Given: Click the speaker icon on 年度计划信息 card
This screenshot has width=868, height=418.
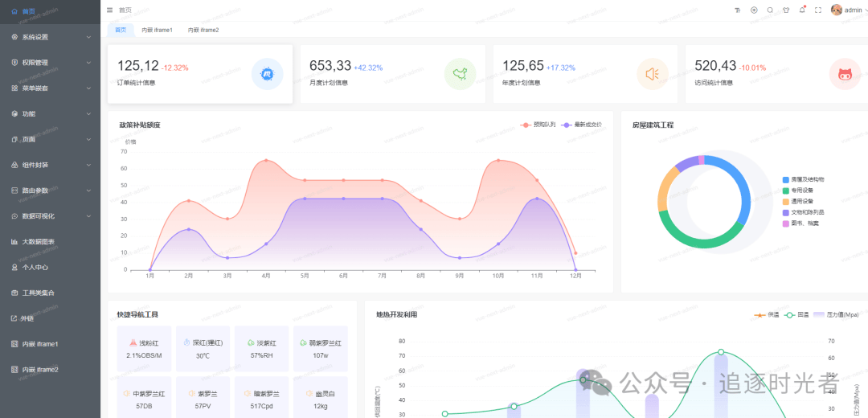Looking at the screenshot, I should click(652, 74).
